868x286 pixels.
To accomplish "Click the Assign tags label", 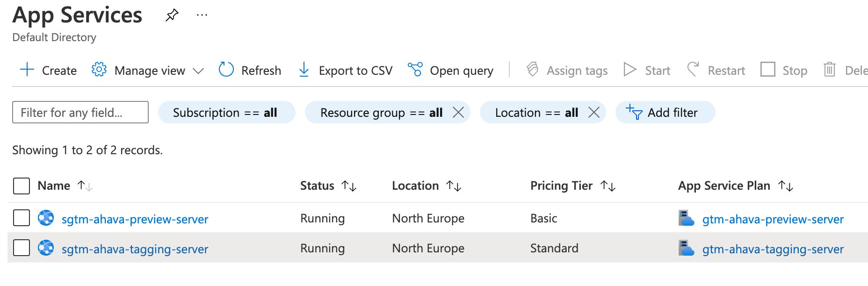I will click(577, 71).
